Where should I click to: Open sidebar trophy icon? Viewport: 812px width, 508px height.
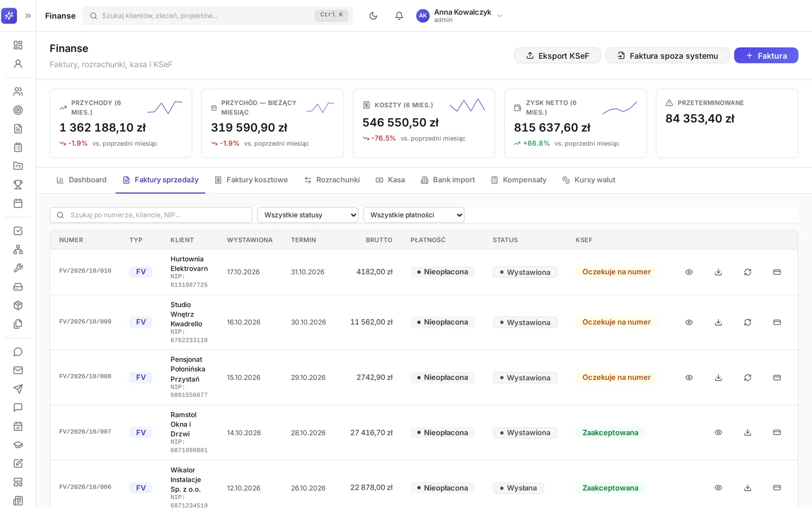(18, 184)
